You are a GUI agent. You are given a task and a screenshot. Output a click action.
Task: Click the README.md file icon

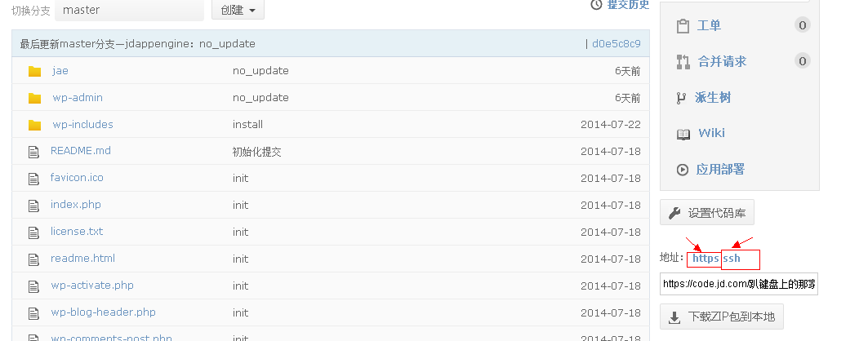click(x=33, y=152)
